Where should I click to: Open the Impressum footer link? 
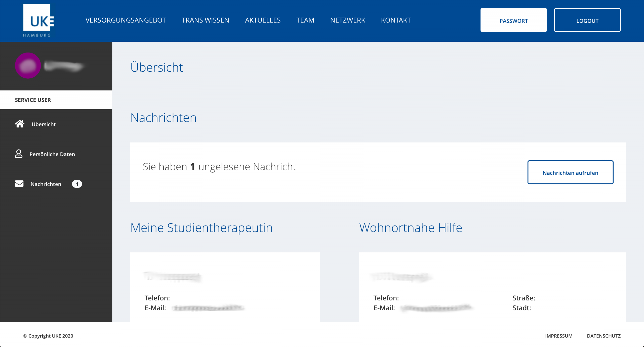(559, 336)
